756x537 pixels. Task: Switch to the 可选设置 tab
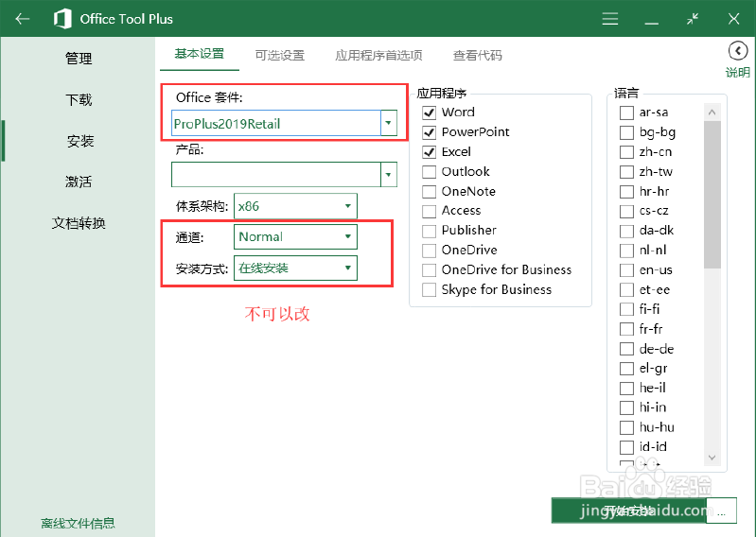point(280,56)
